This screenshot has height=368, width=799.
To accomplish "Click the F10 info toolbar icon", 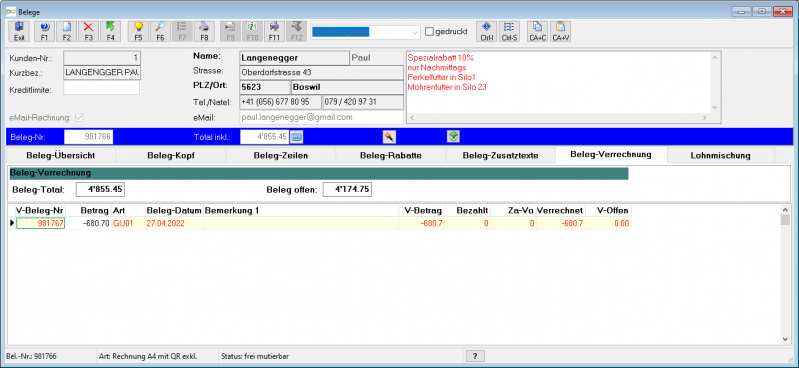I will click(252, 31).
